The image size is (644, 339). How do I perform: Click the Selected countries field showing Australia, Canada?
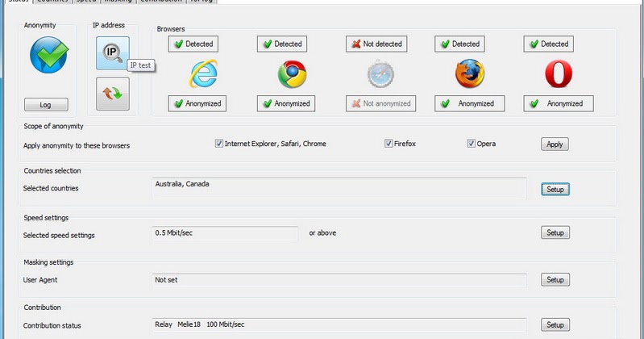pyautogui.click(x=339, y=188)
